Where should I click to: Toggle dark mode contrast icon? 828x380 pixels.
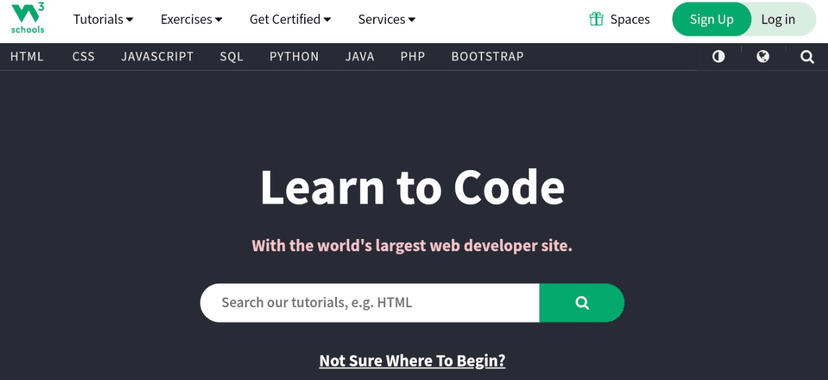click(x=718, y=56)
